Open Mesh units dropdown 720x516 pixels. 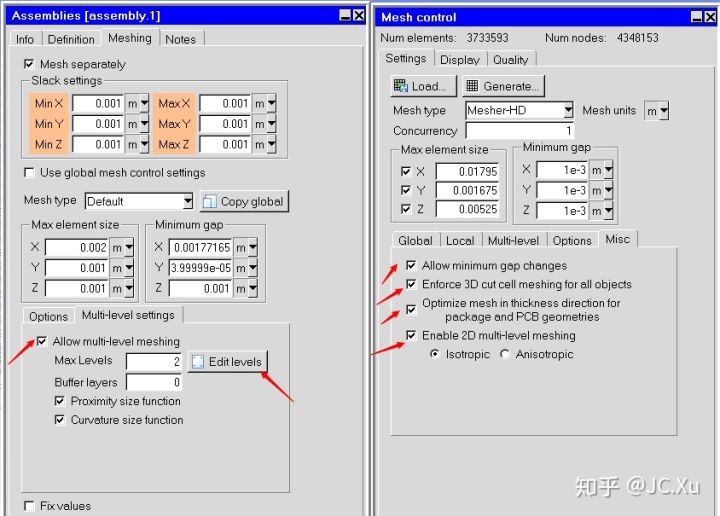[x=664, y=111]
